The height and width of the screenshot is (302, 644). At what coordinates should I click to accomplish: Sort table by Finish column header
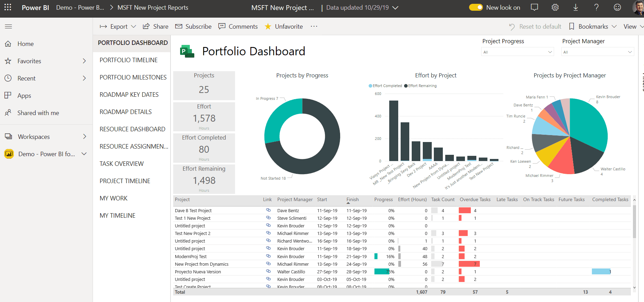point(353,199)
